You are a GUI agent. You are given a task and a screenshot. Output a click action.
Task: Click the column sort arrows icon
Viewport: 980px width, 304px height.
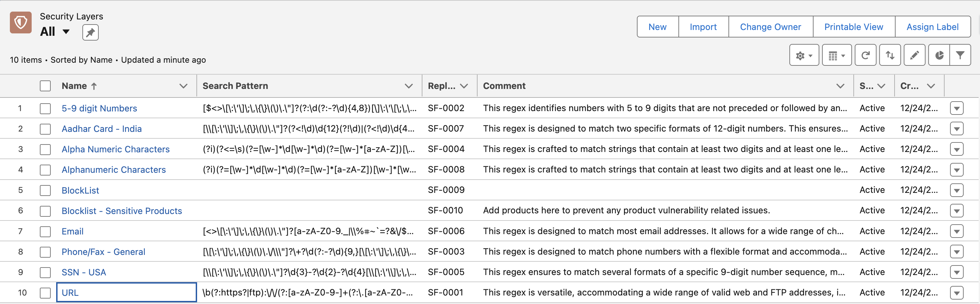[x=889, y=56]
